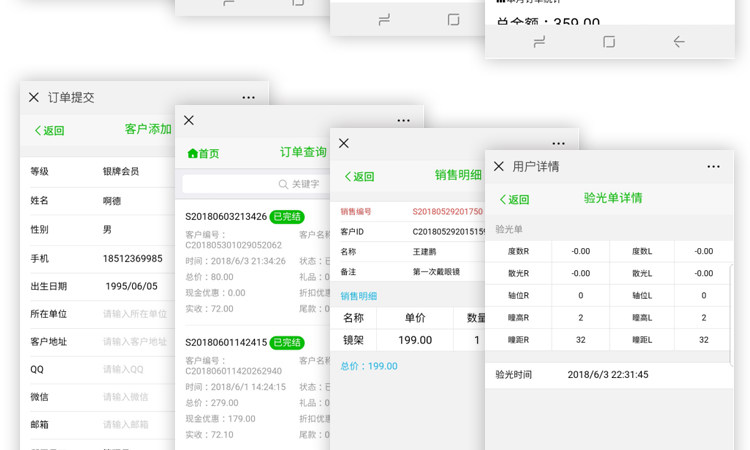Viewport: 750px width, 450px height.
Task: Click the 微信 input field
Action: pos(126,397)
